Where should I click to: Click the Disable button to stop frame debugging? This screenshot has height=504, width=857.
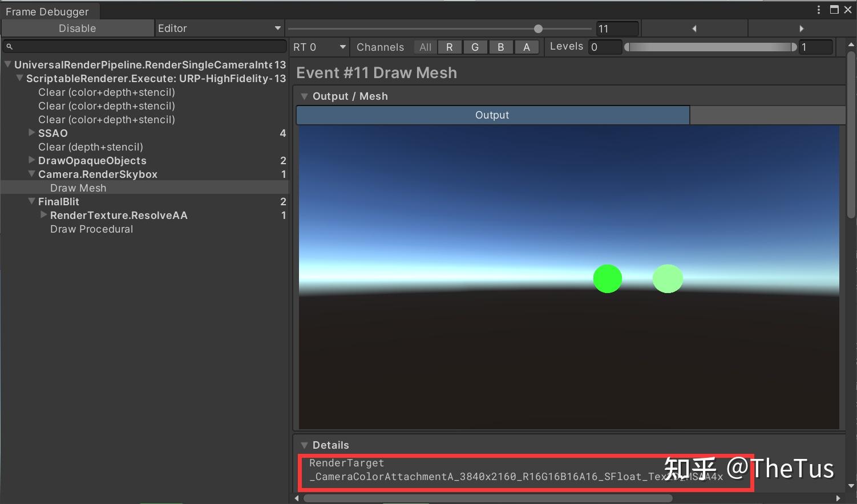(x=77, y=28)
